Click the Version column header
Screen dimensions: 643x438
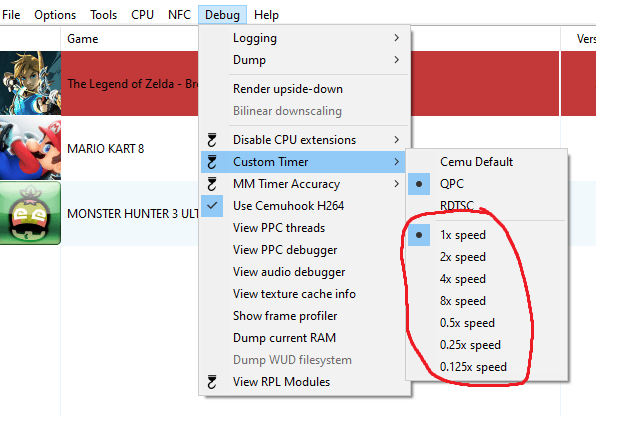[586, 39]
